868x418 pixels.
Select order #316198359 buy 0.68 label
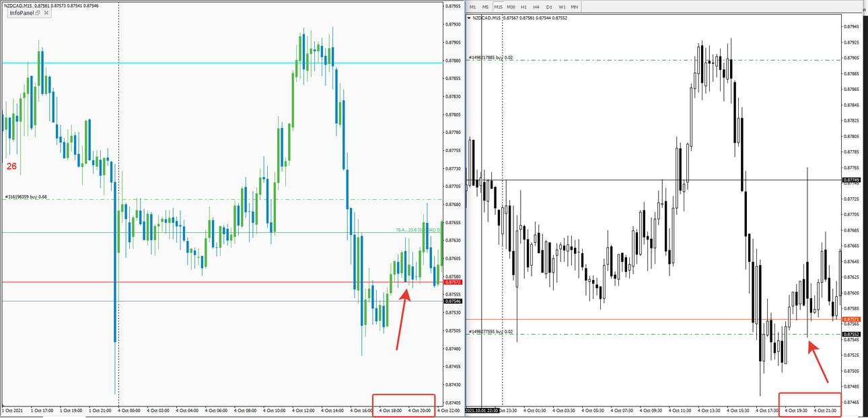pos(26,197)
